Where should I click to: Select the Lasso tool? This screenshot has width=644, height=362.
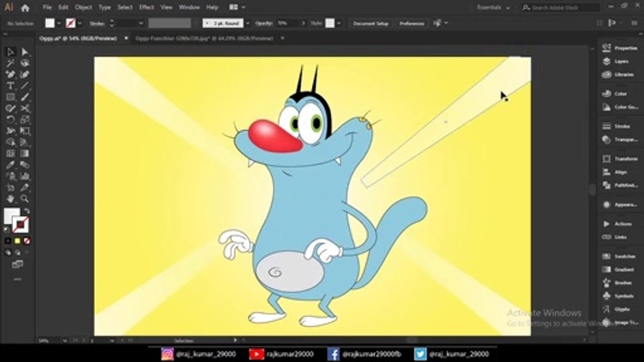tap(25, 63)
